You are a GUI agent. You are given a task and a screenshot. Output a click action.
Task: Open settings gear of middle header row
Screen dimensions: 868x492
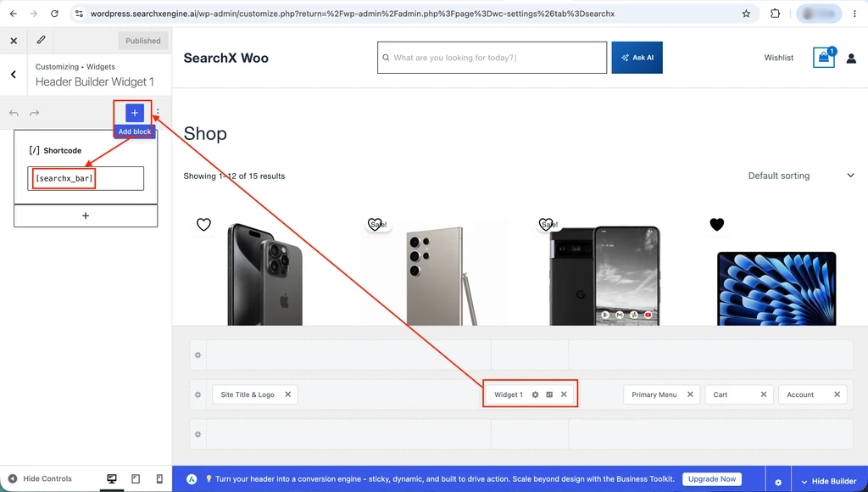[198, 394]
